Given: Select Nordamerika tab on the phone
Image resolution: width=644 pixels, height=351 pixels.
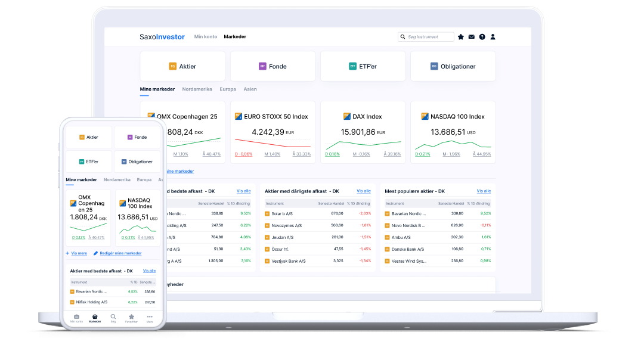Looking at the screenshot, I should click(117, 180).
